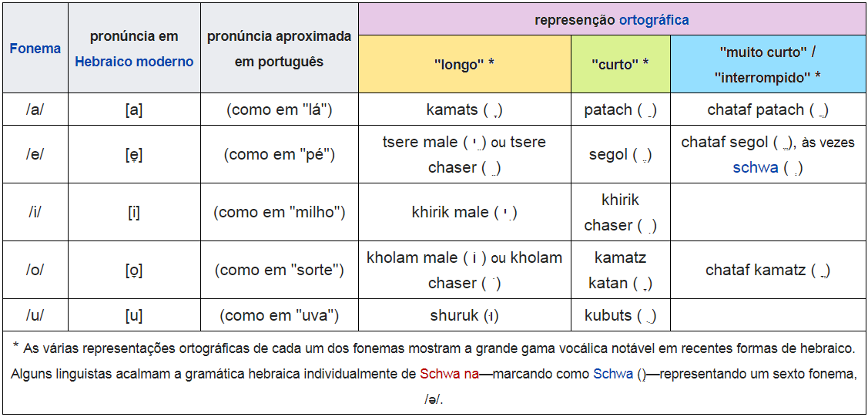Select the /u/ phoneme cell
Viewport: 868px width, 417px height.
point(35,315)
